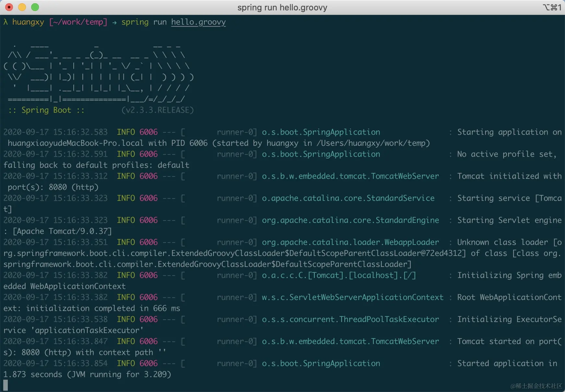The image size is (565, 392).
Task: Click the ':: Spring Boot ::' banner label
Action: click(46, 110)
